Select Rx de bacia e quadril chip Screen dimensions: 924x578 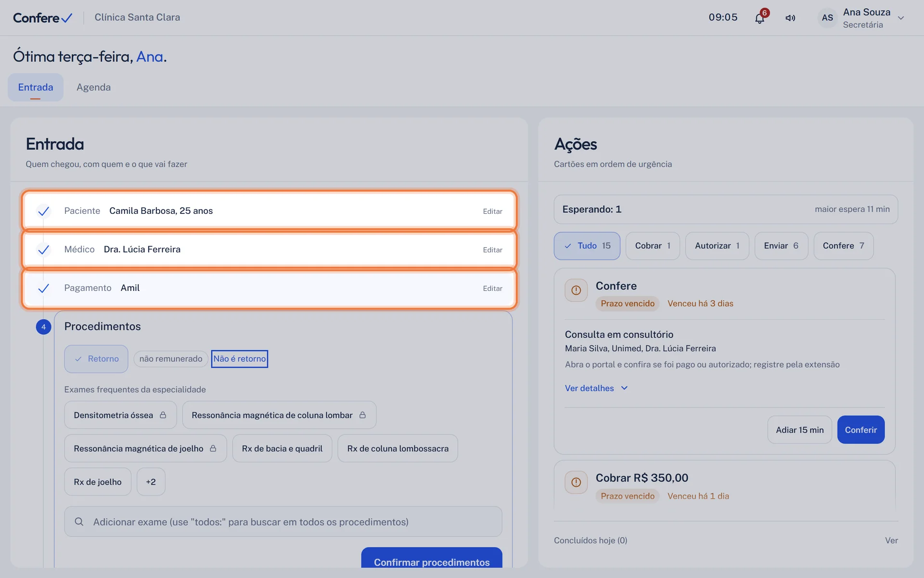282,448
